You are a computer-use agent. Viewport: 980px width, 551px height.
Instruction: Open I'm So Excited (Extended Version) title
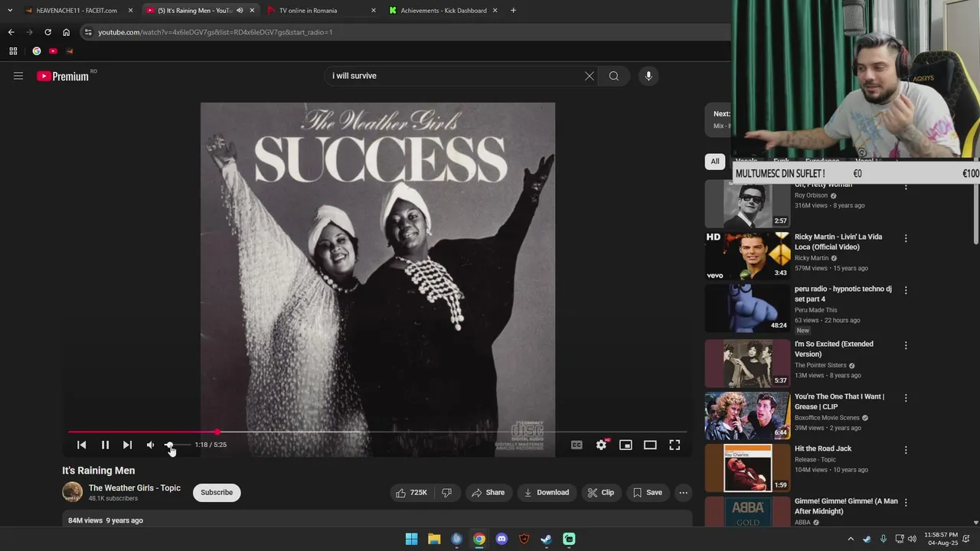tap(834, 349)
